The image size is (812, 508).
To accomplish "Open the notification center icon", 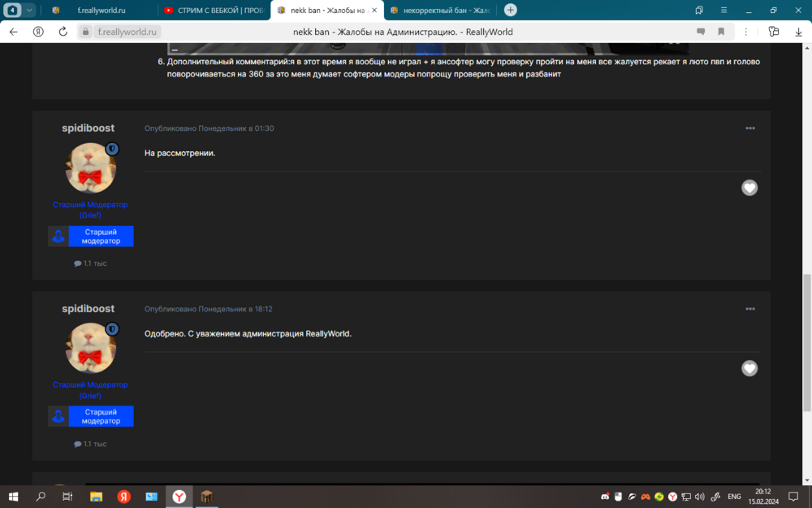I will point(793,497).
